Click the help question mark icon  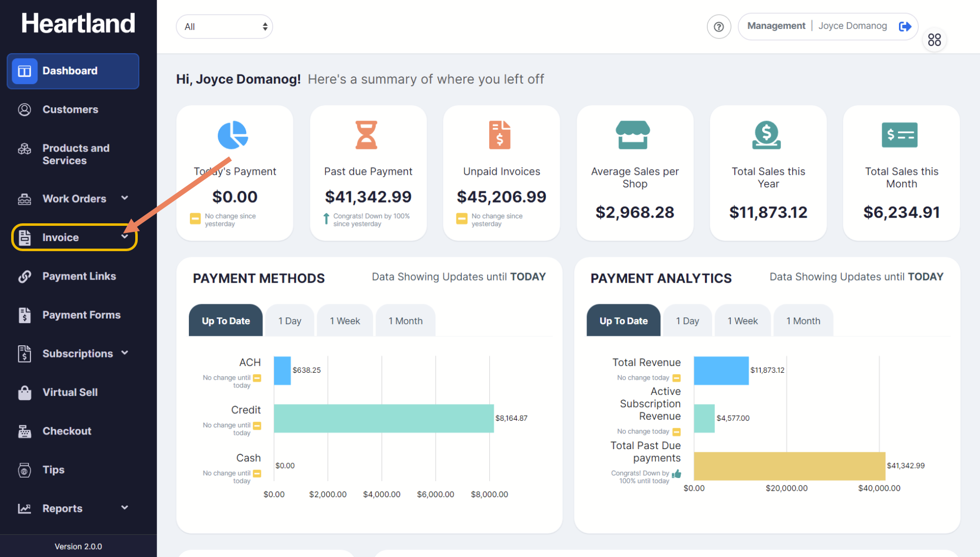point(719,27)
